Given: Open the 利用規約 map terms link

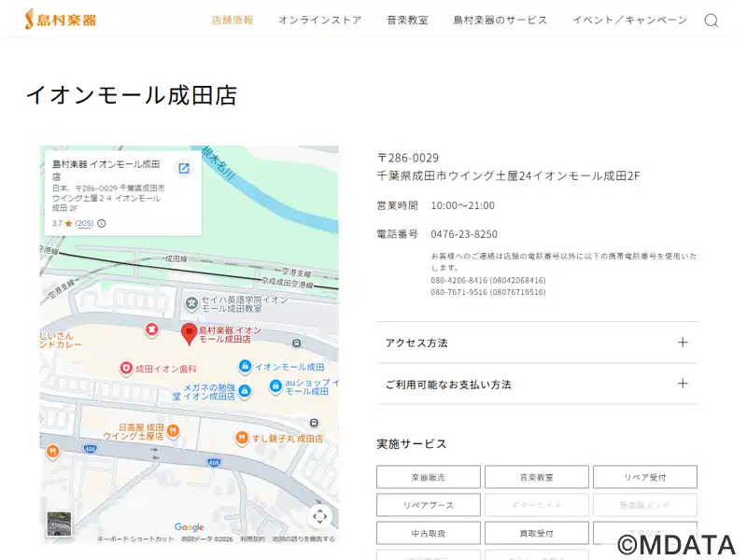Looking at the screenshot, I should (252, 539).
